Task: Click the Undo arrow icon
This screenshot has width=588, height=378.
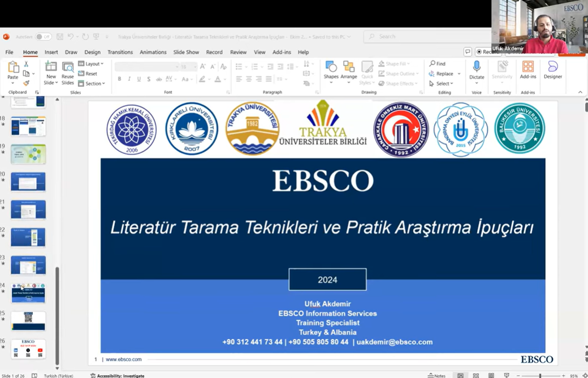Action: click(71, 36)
